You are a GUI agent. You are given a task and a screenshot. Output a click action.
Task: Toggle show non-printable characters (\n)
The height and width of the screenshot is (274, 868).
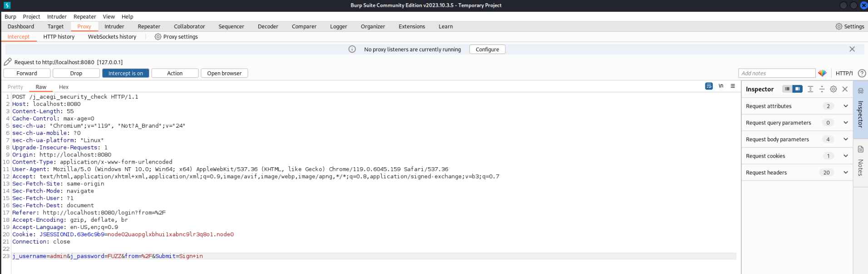(x=721, y=86)
